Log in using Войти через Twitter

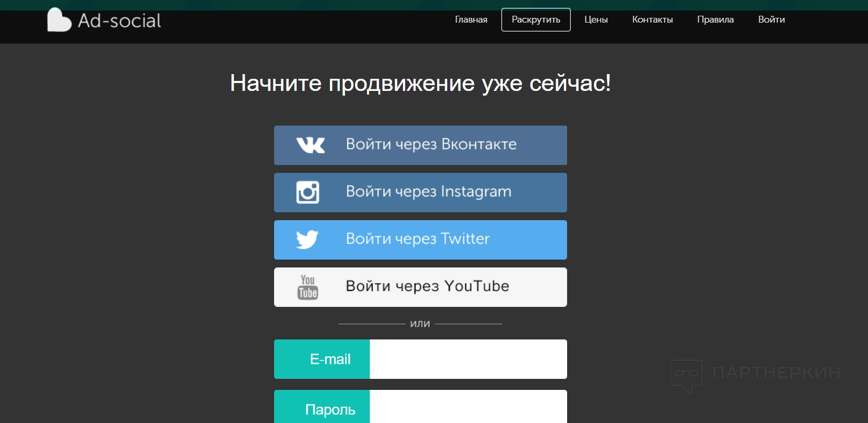pos(420,240)
